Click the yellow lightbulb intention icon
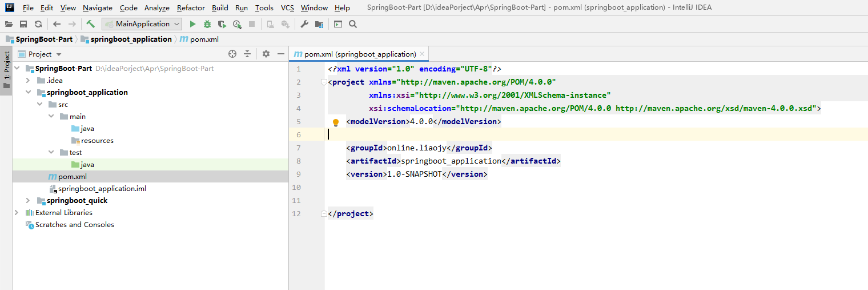868x290 pixels. (336, 122)
